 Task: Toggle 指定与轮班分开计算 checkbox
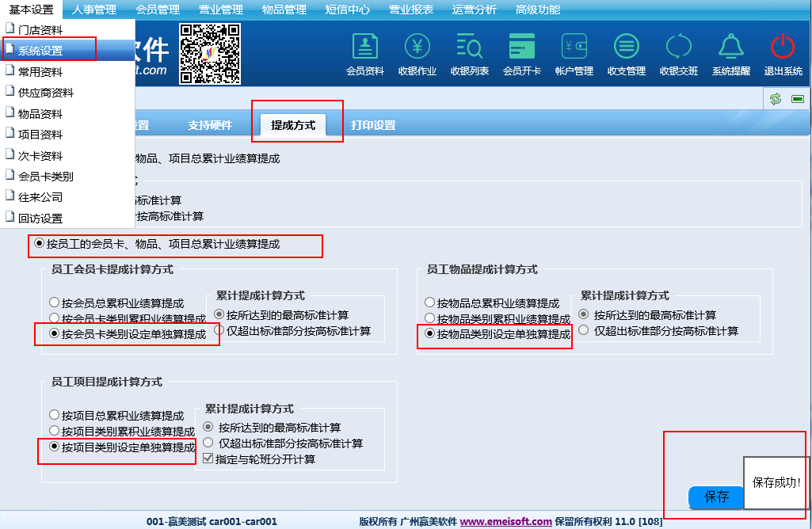tap(208, 459)
